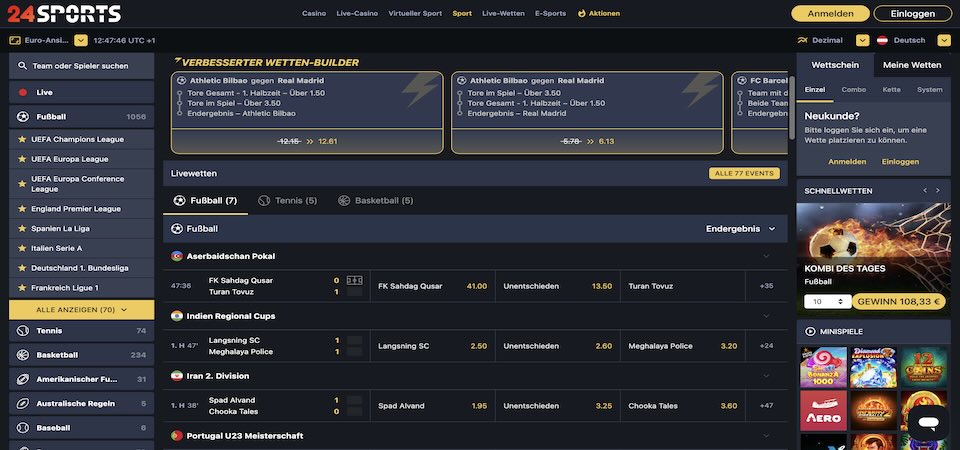Pick Unentschieden 13.50 for Sahdag Qusar match
This screenshot has height=450, width=960.
pos(557,286)
